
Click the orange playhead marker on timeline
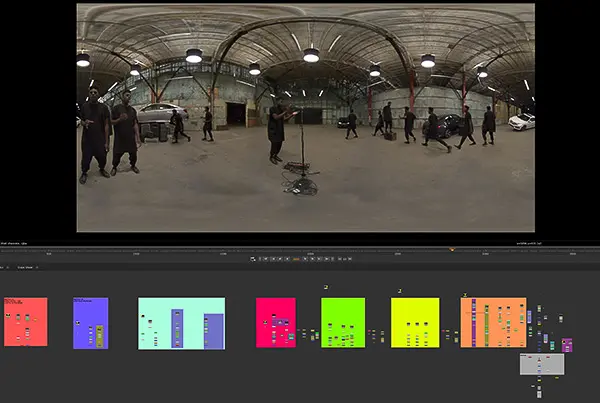pyautogui.click(x=452, y=250)
